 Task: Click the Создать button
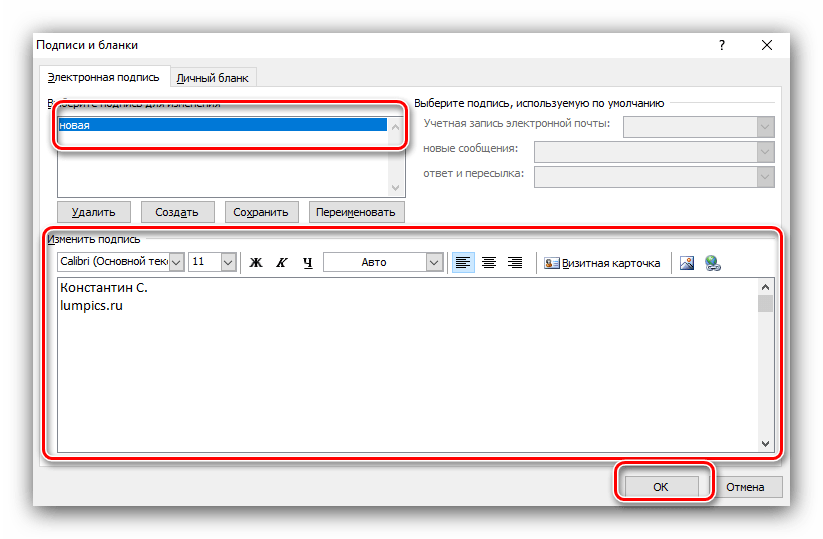click(177, 212)
